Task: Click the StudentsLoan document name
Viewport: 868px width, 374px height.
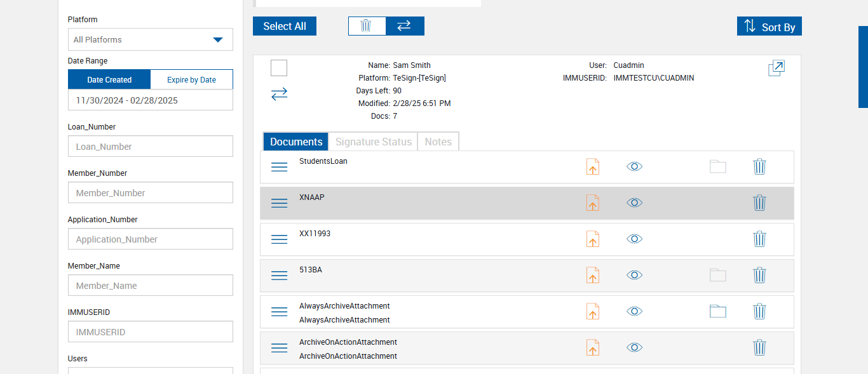Action: tap(323, 161)
